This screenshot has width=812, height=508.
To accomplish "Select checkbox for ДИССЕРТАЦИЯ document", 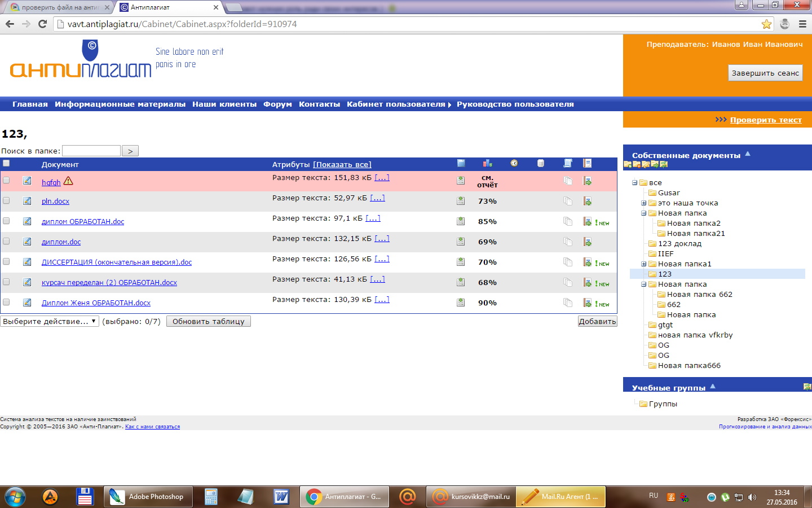I will 6,261.
